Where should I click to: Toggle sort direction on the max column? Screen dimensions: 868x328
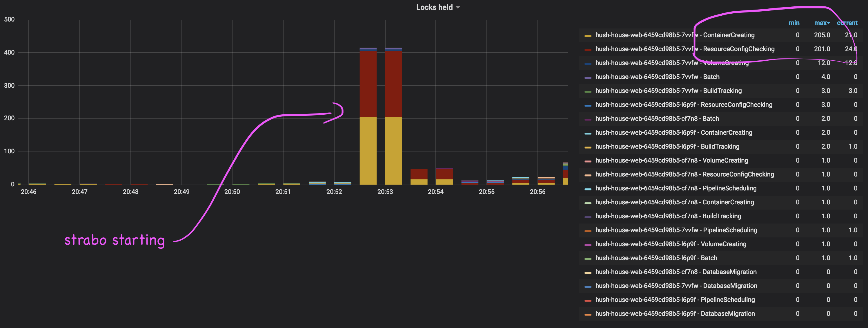(822, 23)
